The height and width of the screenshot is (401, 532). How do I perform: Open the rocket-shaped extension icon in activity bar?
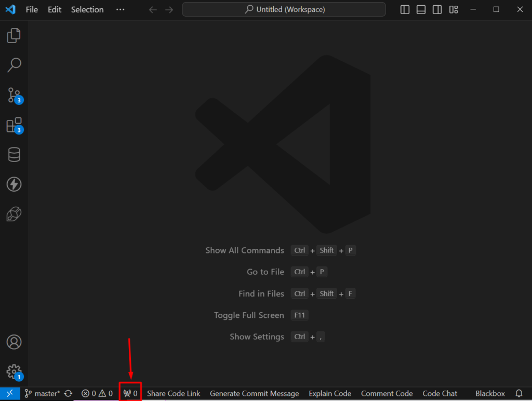14,214
